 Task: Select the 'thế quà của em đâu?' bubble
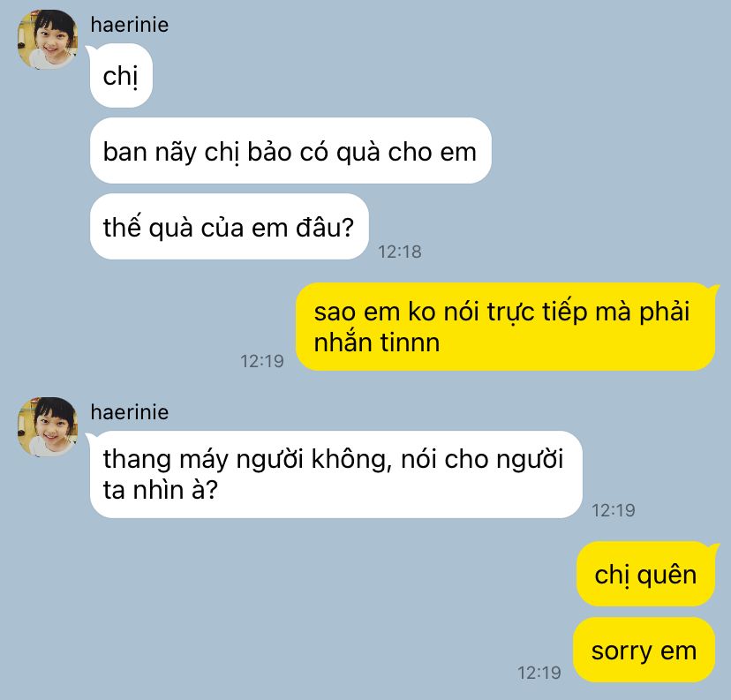[229, 227]
